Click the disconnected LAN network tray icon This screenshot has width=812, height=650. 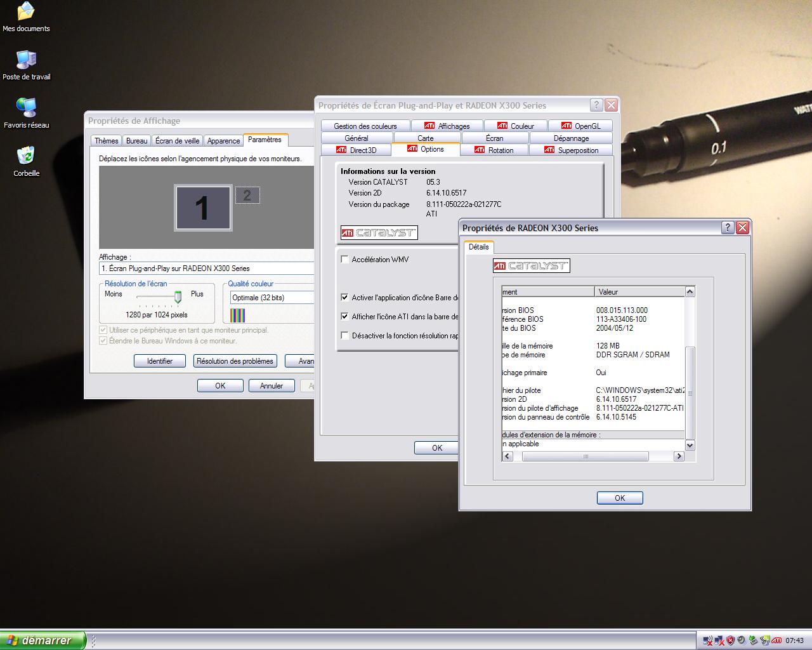[x=719, y=640]
